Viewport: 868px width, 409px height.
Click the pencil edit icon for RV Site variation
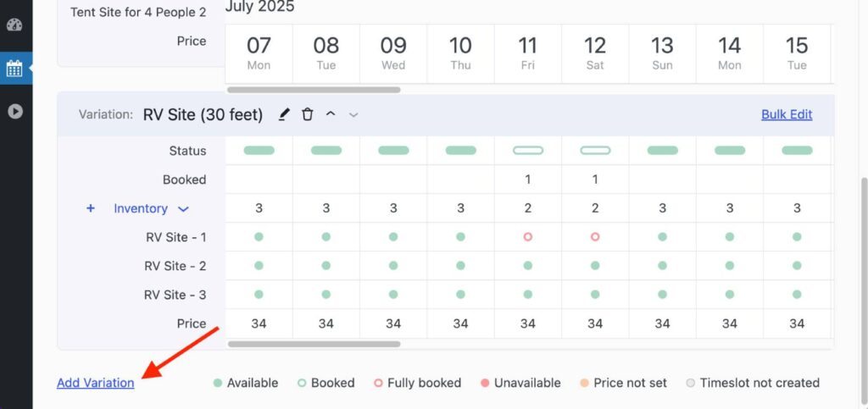285,114
